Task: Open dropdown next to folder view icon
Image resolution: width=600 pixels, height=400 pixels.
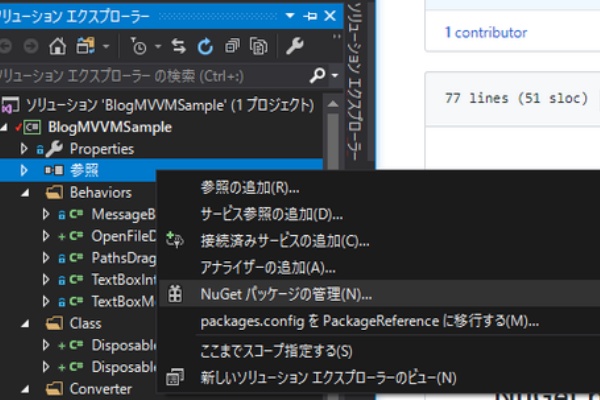Action: click(x=106, y=47)
